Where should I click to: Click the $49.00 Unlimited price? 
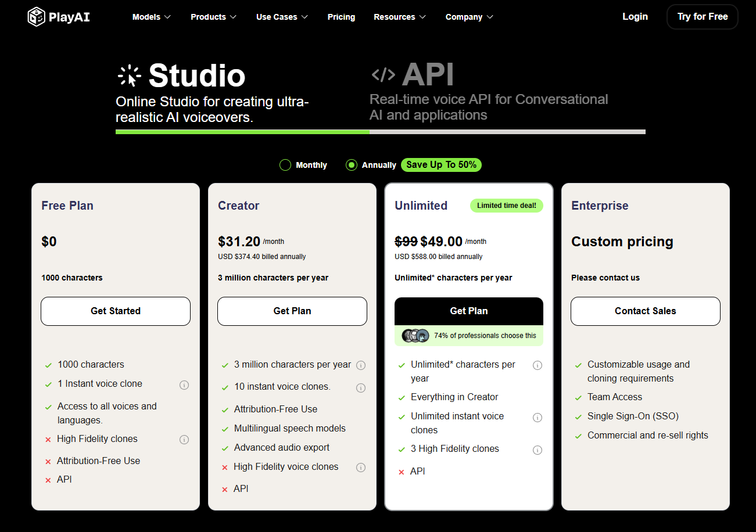pyautogui.click(x=442, y=242)
